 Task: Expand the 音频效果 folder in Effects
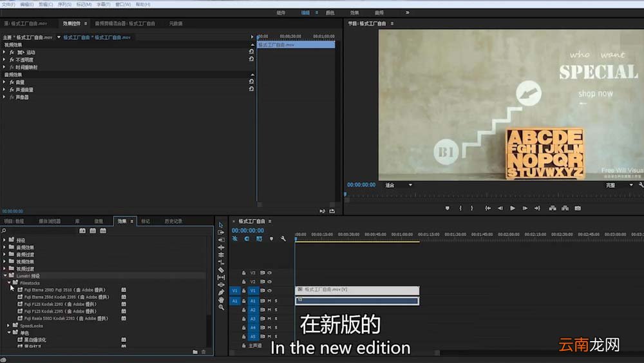(5, 247)
